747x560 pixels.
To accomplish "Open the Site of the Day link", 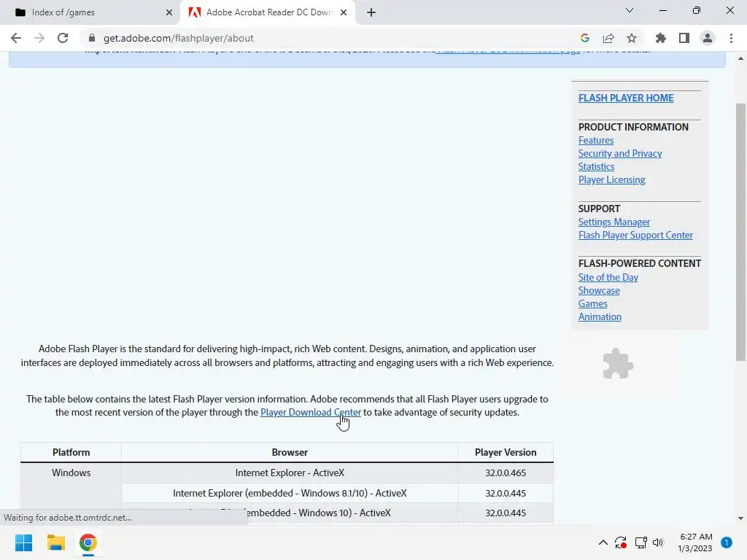I will [x=608, y=277].
